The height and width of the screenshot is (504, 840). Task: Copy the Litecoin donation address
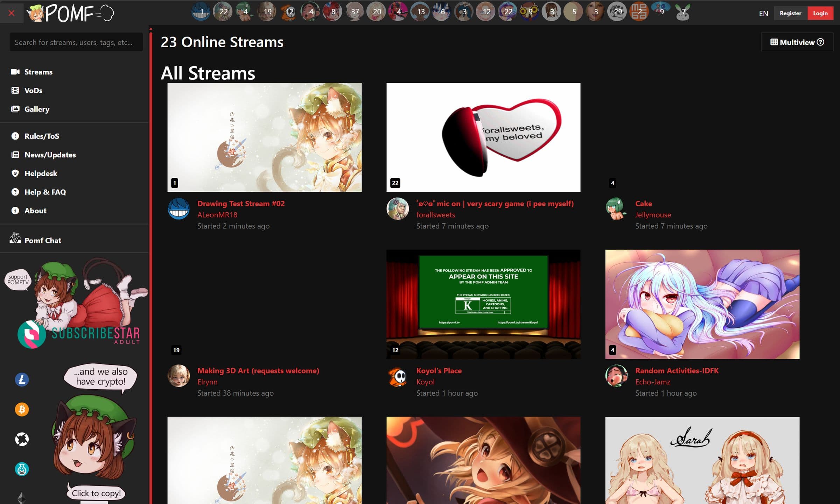coord(22,378)
